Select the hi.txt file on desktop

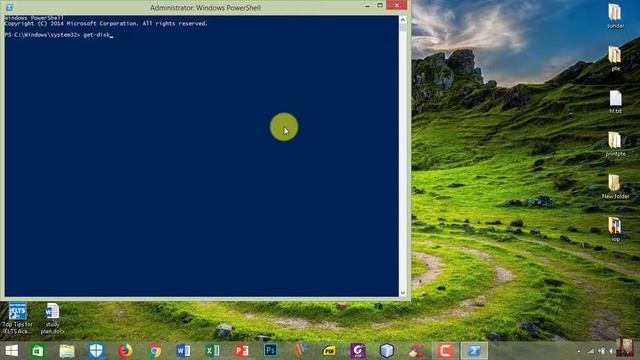(x=615, y=102)
